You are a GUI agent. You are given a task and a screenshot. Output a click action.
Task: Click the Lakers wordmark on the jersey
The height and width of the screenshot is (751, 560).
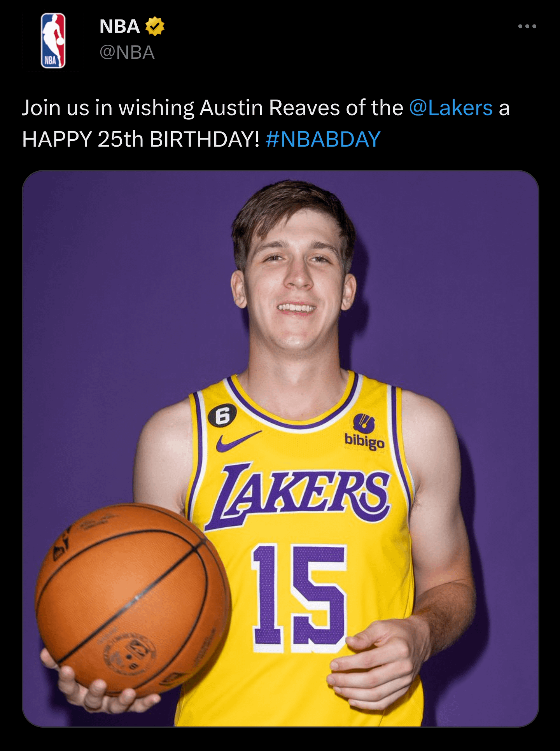(300, 494)
